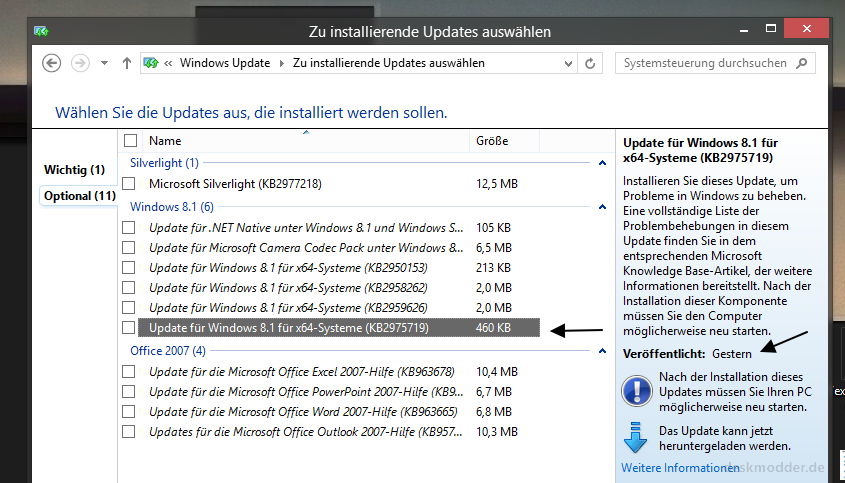Select the PowerPoint 2007-Hilfe update row
845x483 pixels.
[339, 391]
